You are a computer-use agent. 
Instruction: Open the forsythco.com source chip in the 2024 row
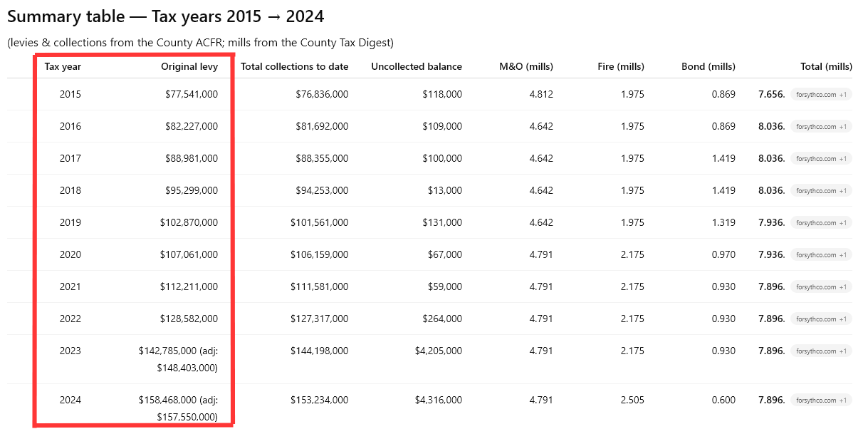821,400
